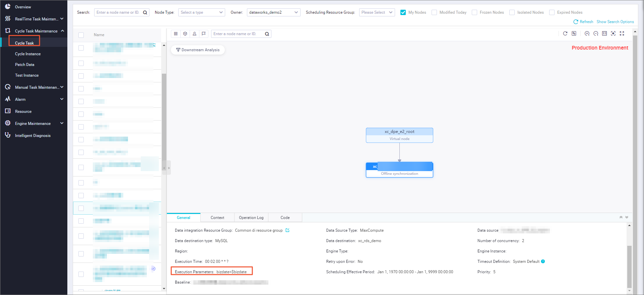Zoom out on the DAG graph

point(596,33)
